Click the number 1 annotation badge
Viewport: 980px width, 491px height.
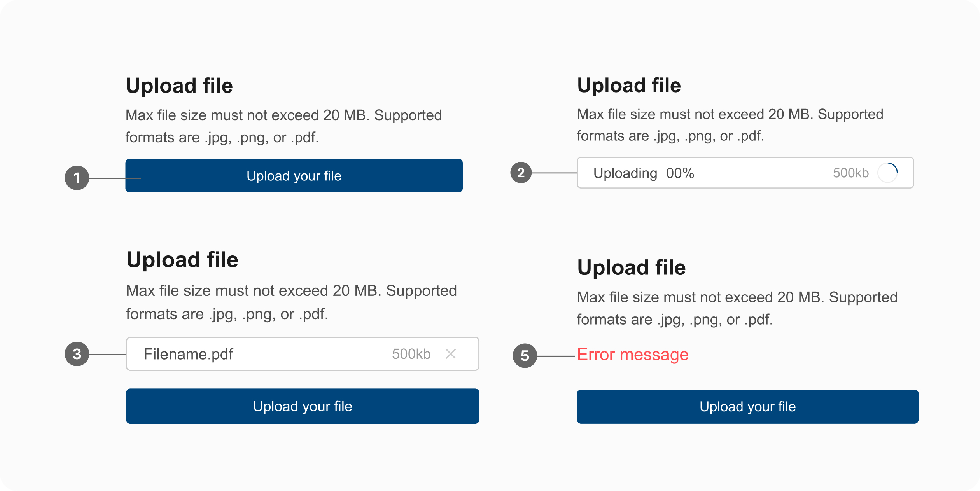(x=77, y=178)
